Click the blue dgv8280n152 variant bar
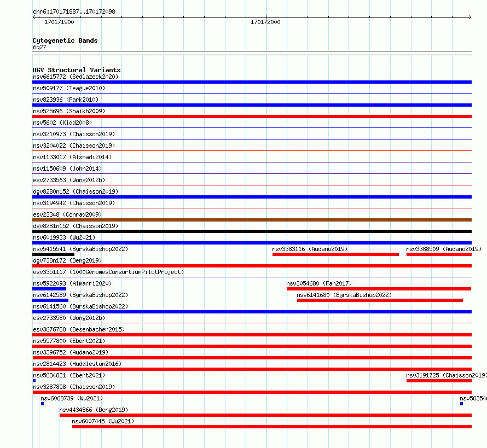Screen dimensions: 487x448 pyautogui.click(x=252, y=197)
